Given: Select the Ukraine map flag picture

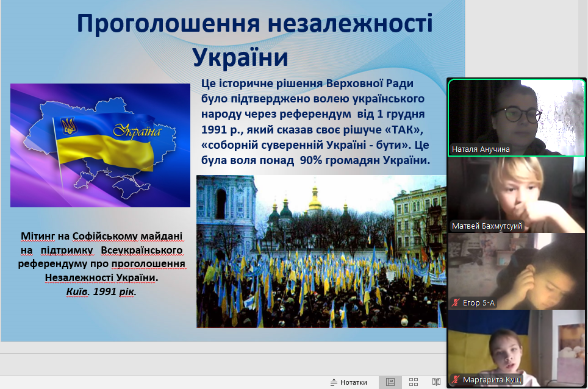Looking at the screenshot, I should tap(100, 145).
